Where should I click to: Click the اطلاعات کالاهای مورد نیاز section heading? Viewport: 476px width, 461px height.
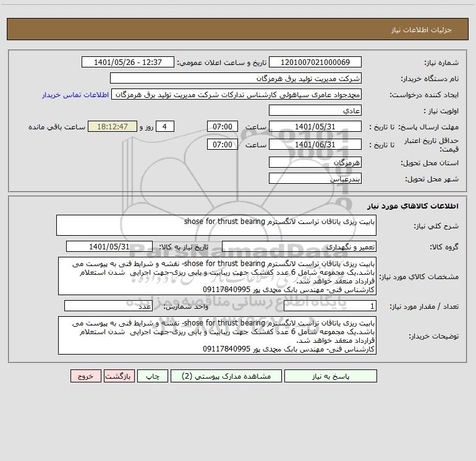tap(413, 206)
